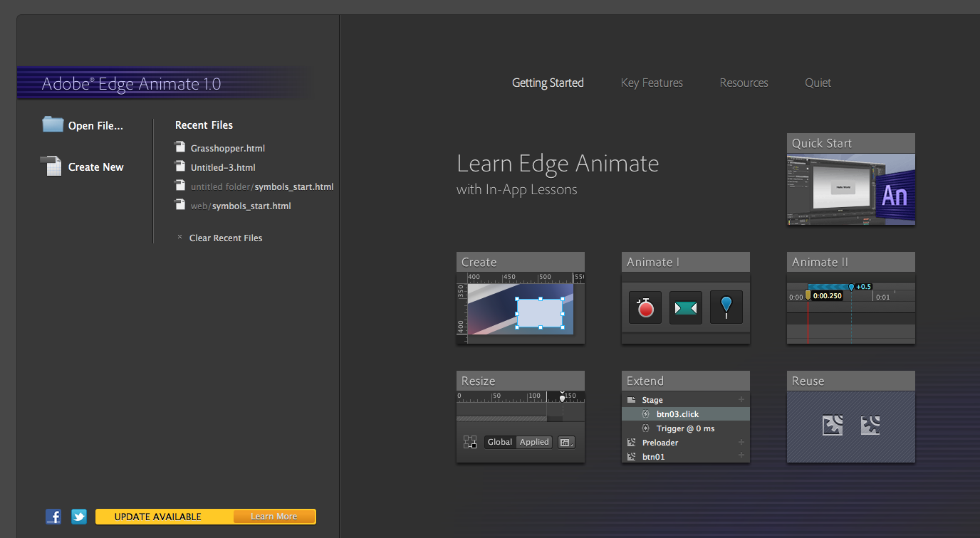Viewport: 980px width, 538px height.
Task: Click the plus beside Stage in Extend
Action: pyautogui.click(x=741, y=400)
